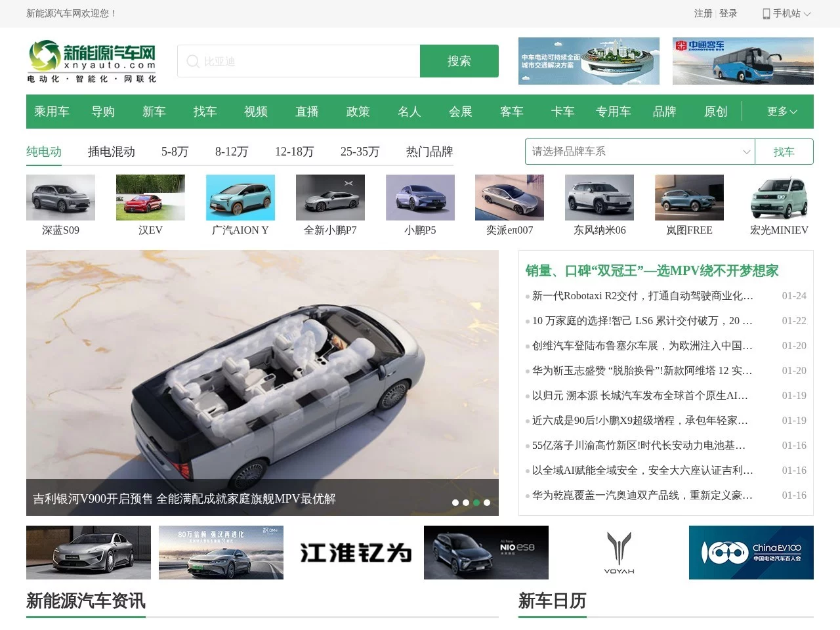Click the 登录 login link
Viewport: 840px width, 630px height.
(x=728, y=13)
